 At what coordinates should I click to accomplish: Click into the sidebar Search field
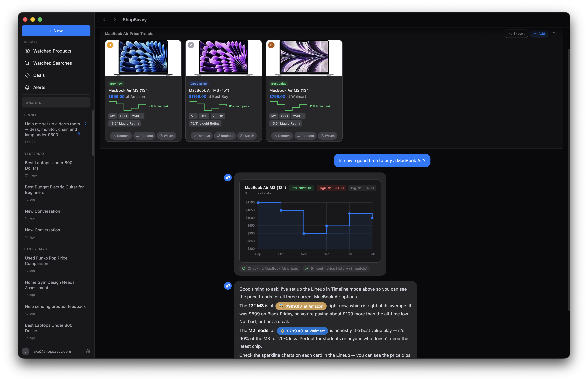[56, 102]
